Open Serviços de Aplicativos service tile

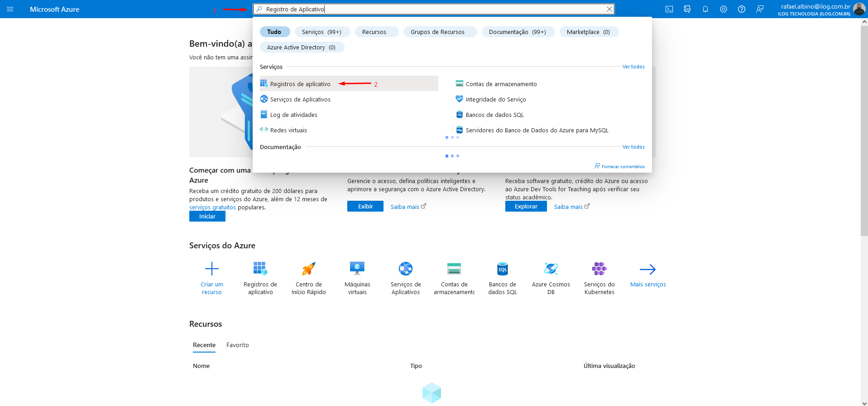tap(406, 278)
